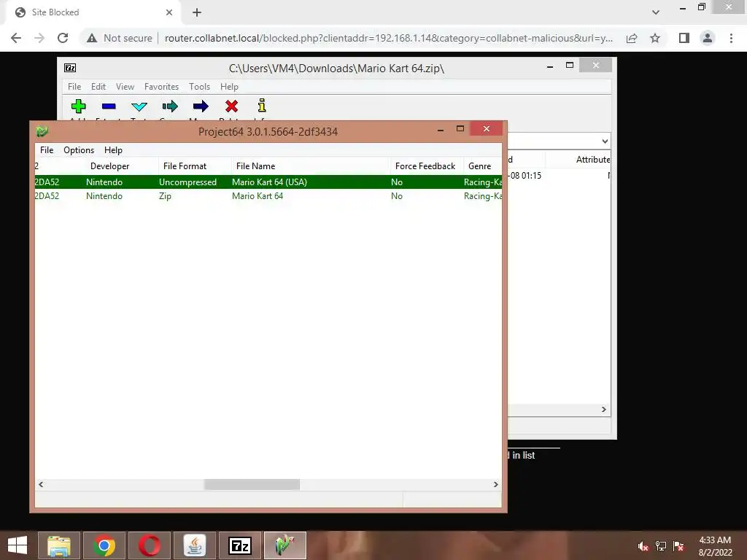Click the 7-Zip Add plus icon
Image resolution: width=747 pixels, height=560 pixels.
[x=78, y=106]
